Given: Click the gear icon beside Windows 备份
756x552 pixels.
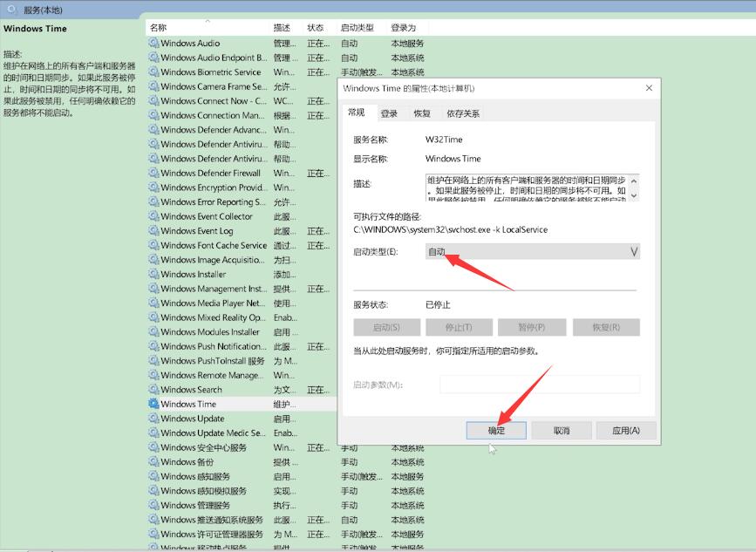Looking at the screenshot, I should click(x=153, y=461).
